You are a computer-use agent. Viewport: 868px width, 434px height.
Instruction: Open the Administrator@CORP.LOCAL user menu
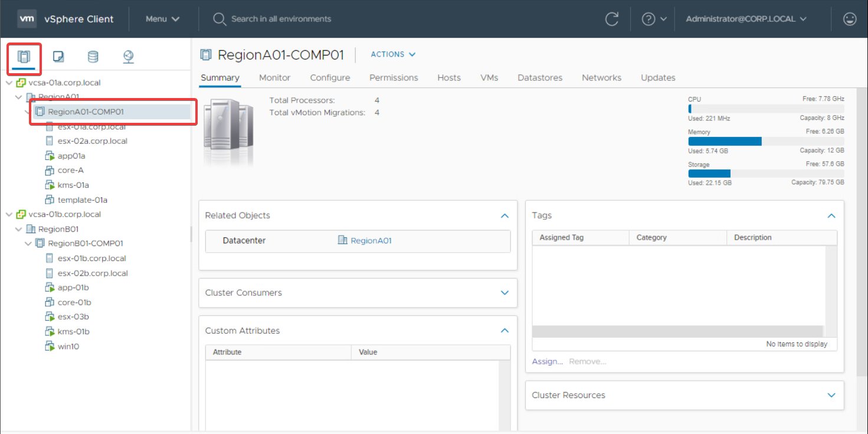pos(746,19)
